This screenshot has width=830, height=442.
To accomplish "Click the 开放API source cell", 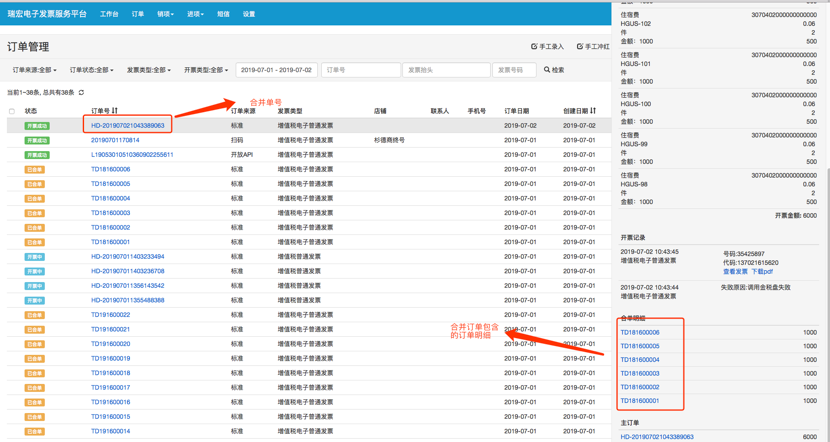I will click(241, 155).
